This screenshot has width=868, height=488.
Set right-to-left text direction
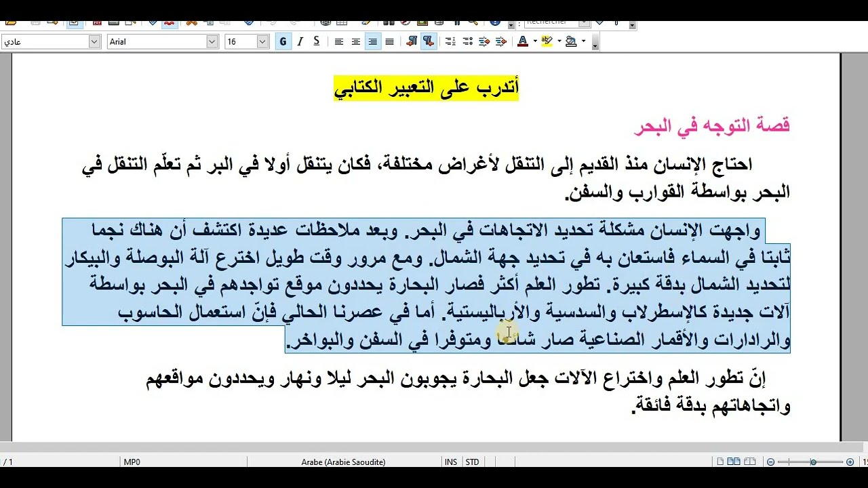click(x=428, y=41)
